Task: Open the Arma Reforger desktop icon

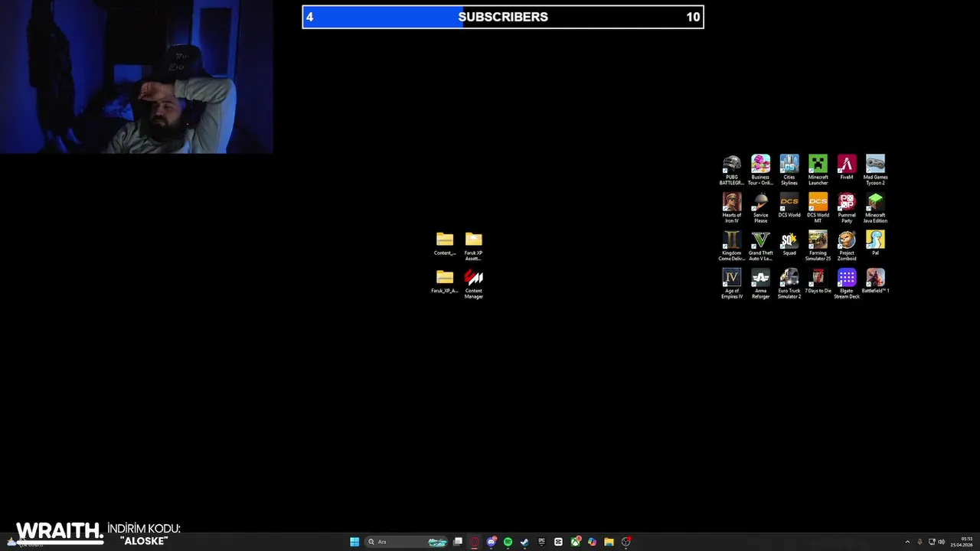Action: [x=760, y=283]
